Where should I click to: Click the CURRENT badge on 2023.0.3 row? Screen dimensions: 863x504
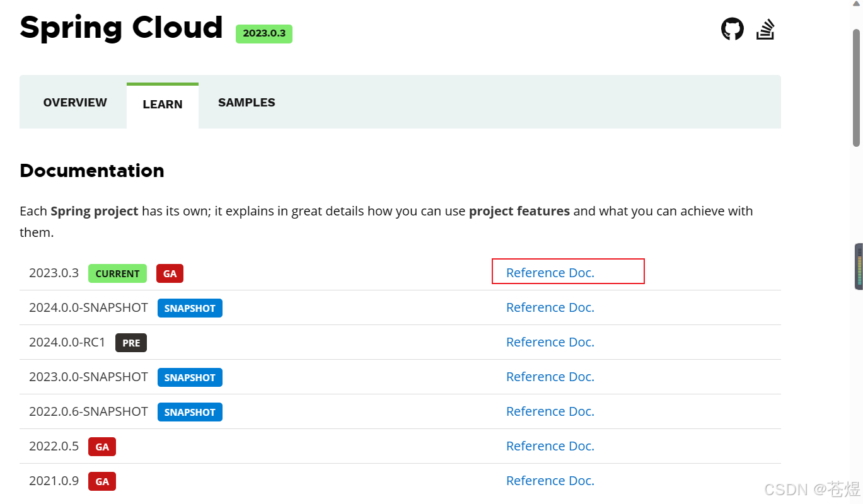[117, 273]
